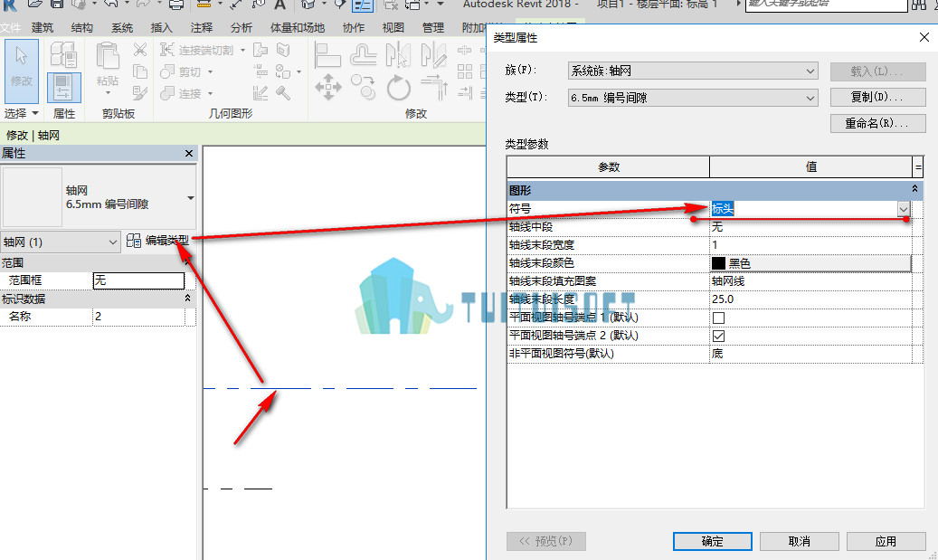Click the 范围框 value field
The width and height of the screenshot is (938, 560).
tap(138, 280)
